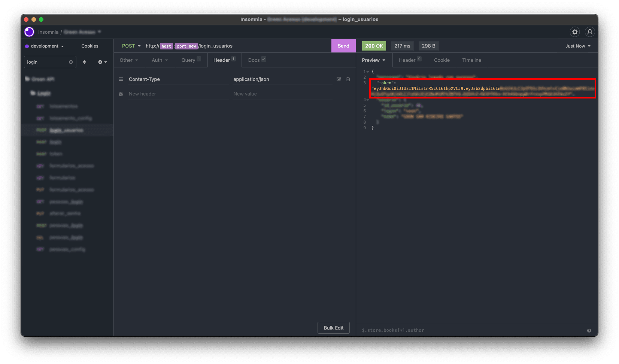Grab the drag handle for Content-Type row
619x364 pixels.
click(121, 79)
